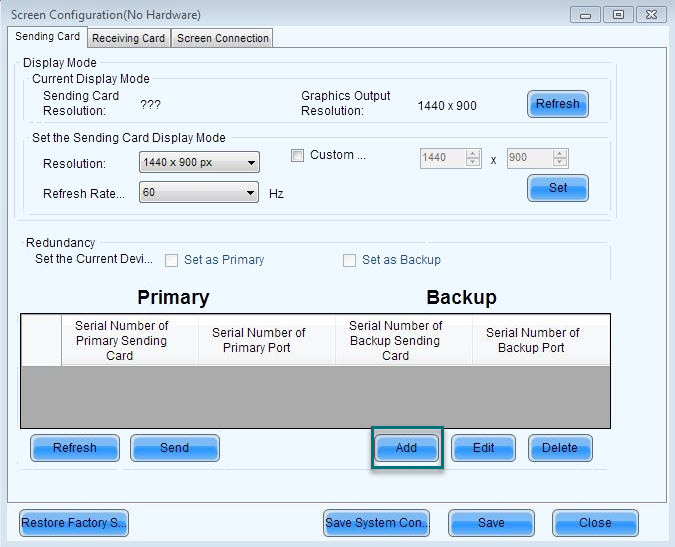Viewport: 675px width, 547px height.
Task: Check the Set as Primary option
Action: point(172,260)
